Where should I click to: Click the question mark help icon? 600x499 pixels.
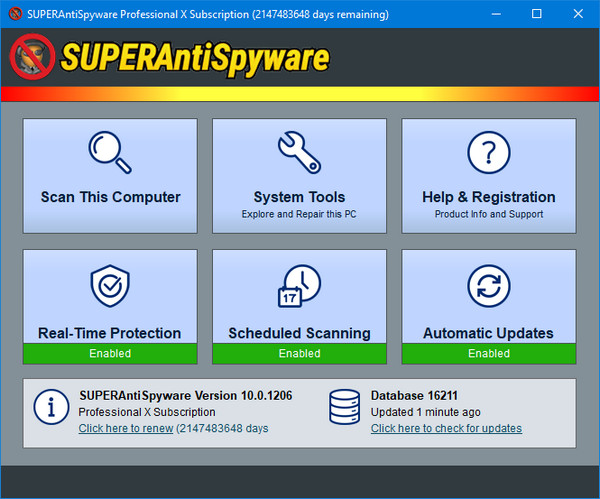(x=489, y=153)
